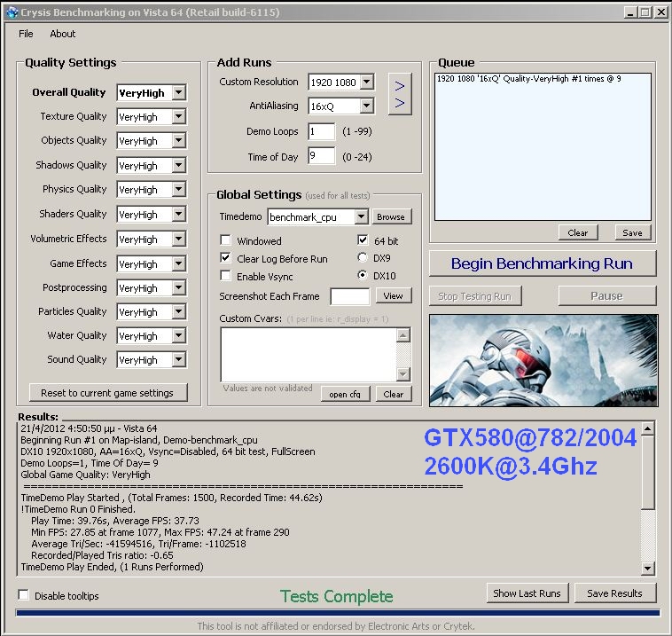Open the Water Quality dropdown
This screenshot has width=672, height=636.
179,336
